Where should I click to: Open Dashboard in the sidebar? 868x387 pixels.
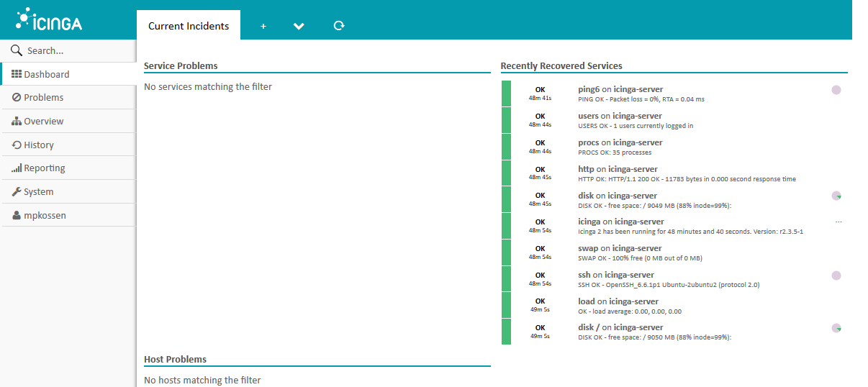(46, 74)
